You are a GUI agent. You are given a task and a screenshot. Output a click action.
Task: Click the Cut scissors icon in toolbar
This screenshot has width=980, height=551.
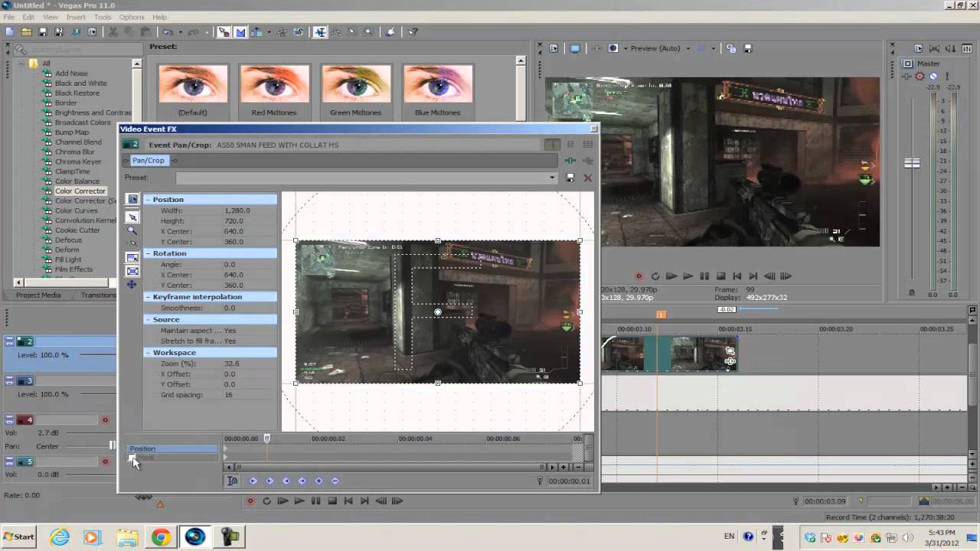click(113, 32)
